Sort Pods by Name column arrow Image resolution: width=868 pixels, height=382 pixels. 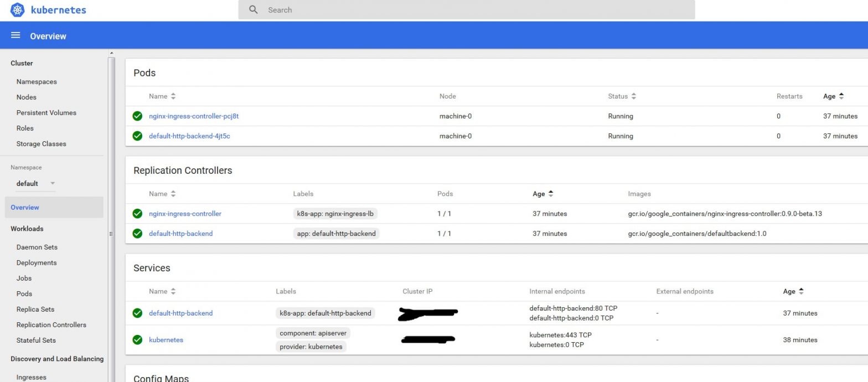(173, 96)
